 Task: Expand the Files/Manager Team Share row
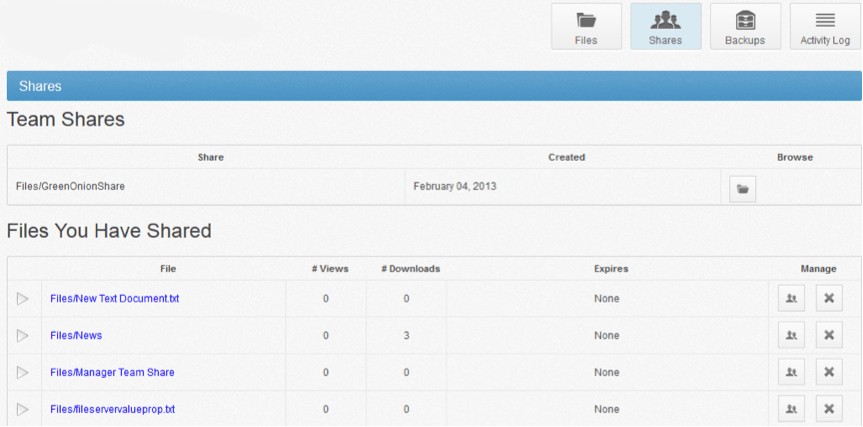click(x=23, y=373)
